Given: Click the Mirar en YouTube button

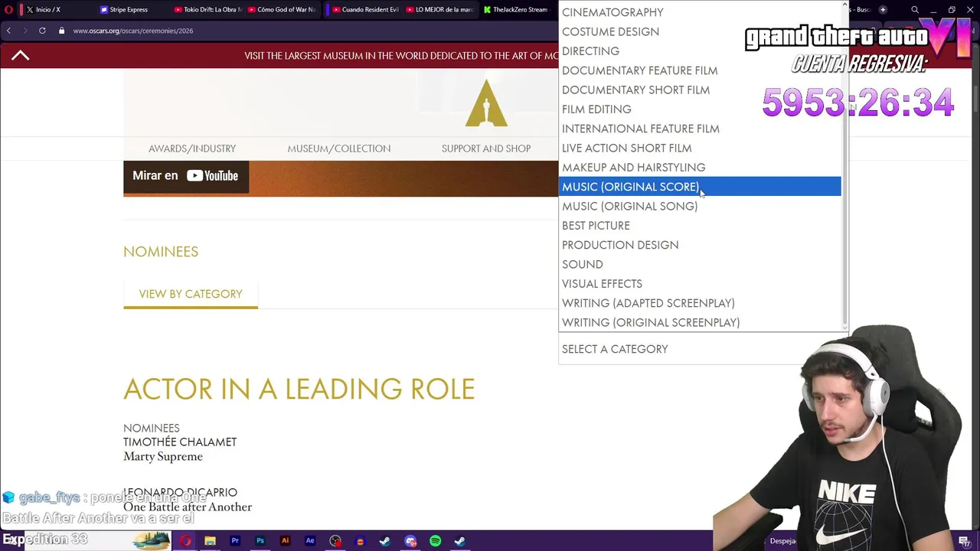Looking at the screenshot, I should [x=186, y=176].
